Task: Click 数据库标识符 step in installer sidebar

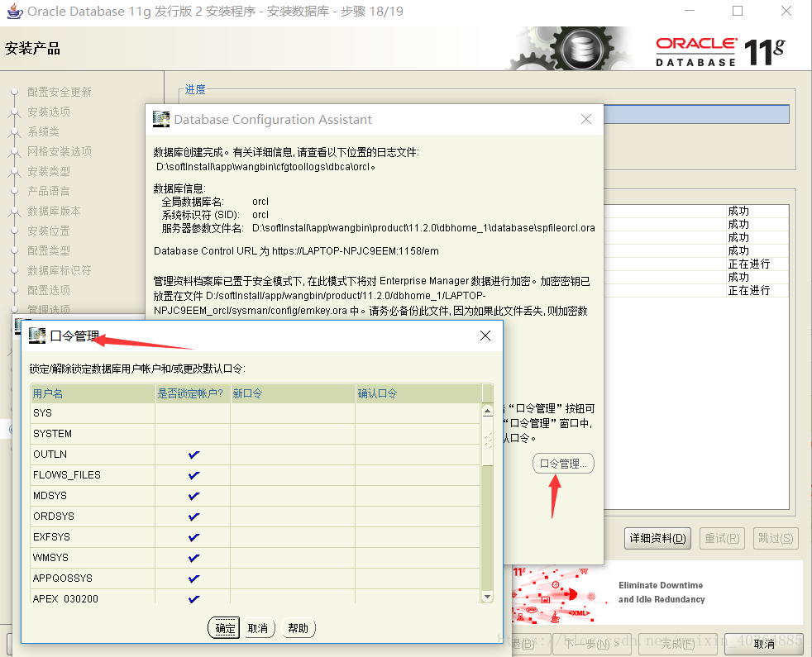Action: tap(59, 270)
